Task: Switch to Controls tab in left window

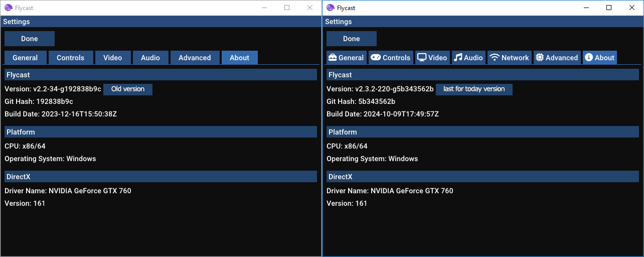Action: tap(70, 58)
